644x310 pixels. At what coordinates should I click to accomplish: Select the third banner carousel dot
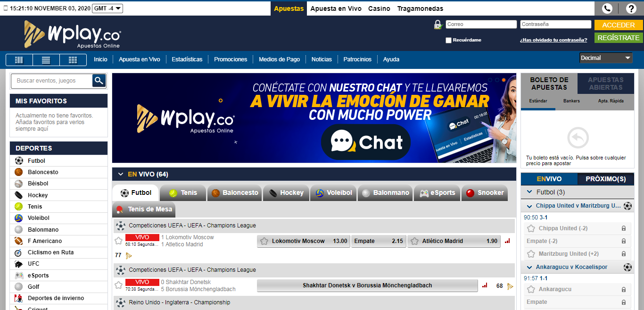coord(504,80)
